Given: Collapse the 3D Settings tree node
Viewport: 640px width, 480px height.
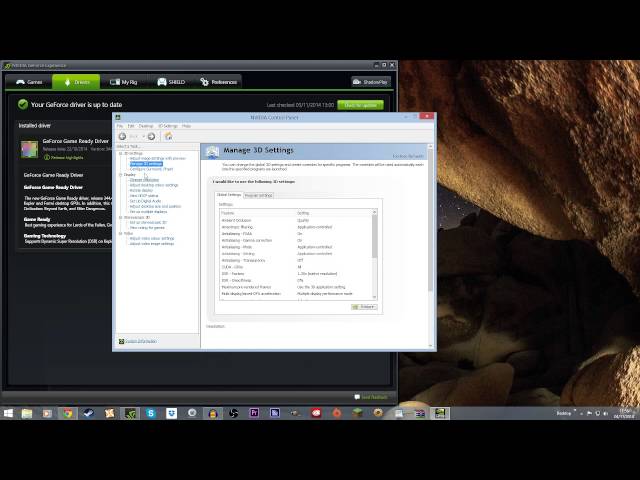Looking at the screenshot, I should pos(120,153).
